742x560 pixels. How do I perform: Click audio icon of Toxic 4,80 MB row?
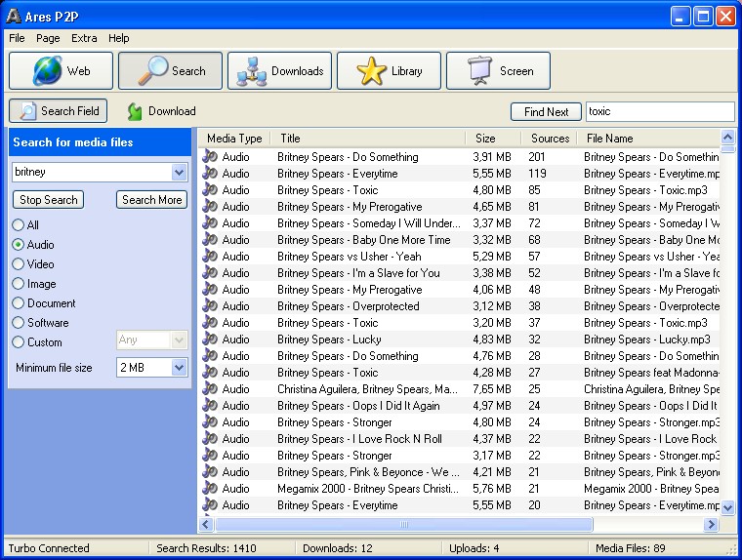click(x=210, y=189)
